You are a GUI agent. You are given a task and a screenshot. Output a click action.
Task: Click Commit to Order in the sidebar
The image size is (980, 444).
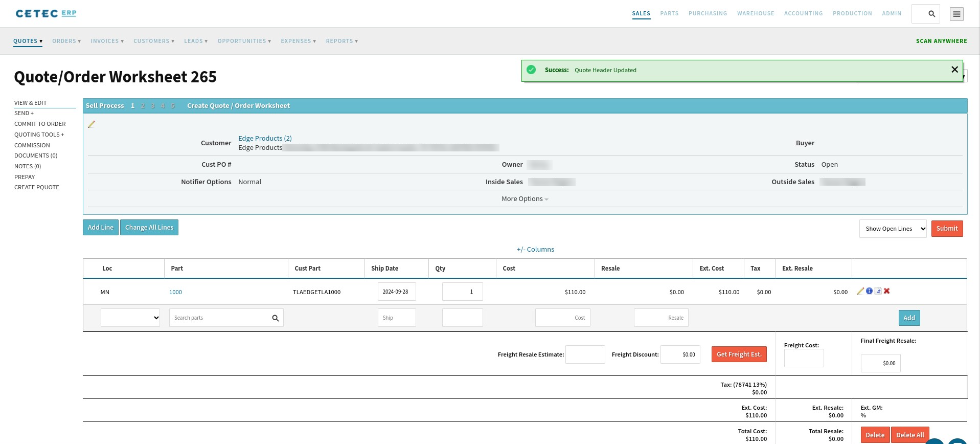click(40, 124)
